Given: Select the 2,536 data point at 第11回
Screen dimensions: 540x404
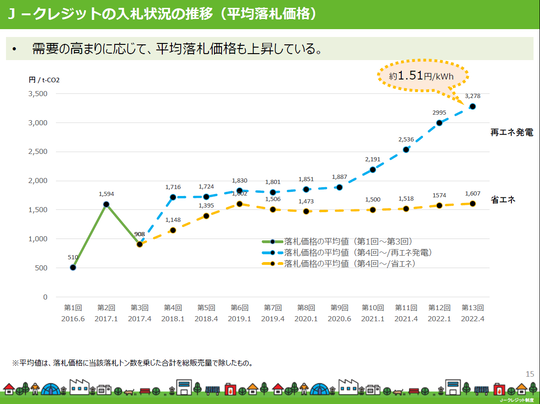Looking at the screenshot, I should pos(406,149).
